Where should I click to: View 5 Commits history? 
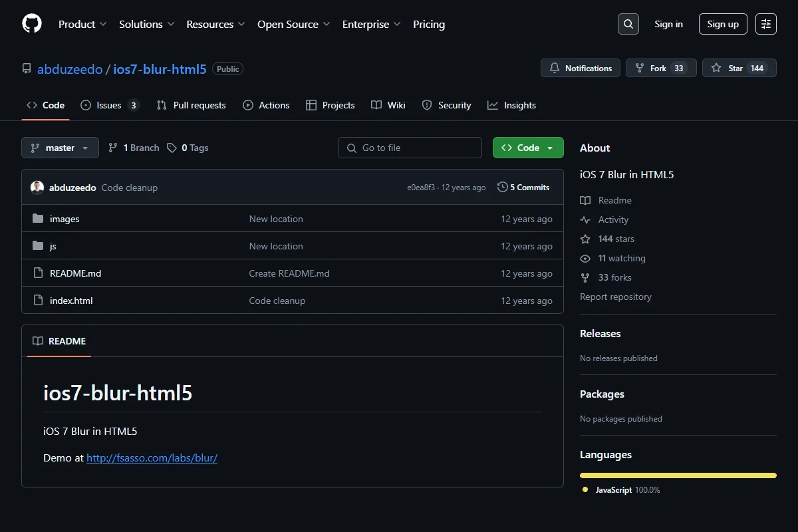(x=523, y=188)
